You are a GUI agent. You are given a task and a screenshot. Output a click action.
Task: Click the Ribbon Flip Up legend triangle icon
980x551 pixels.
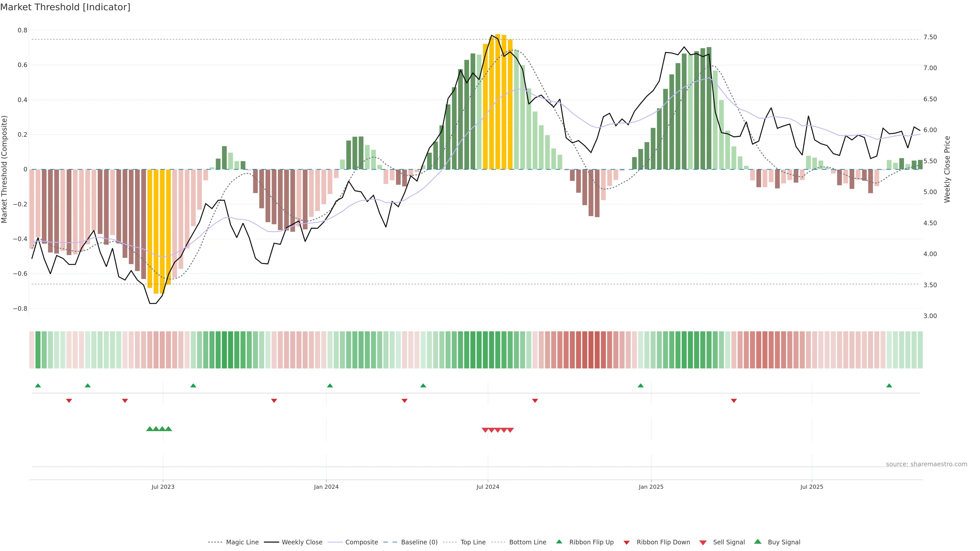point(559,542)
